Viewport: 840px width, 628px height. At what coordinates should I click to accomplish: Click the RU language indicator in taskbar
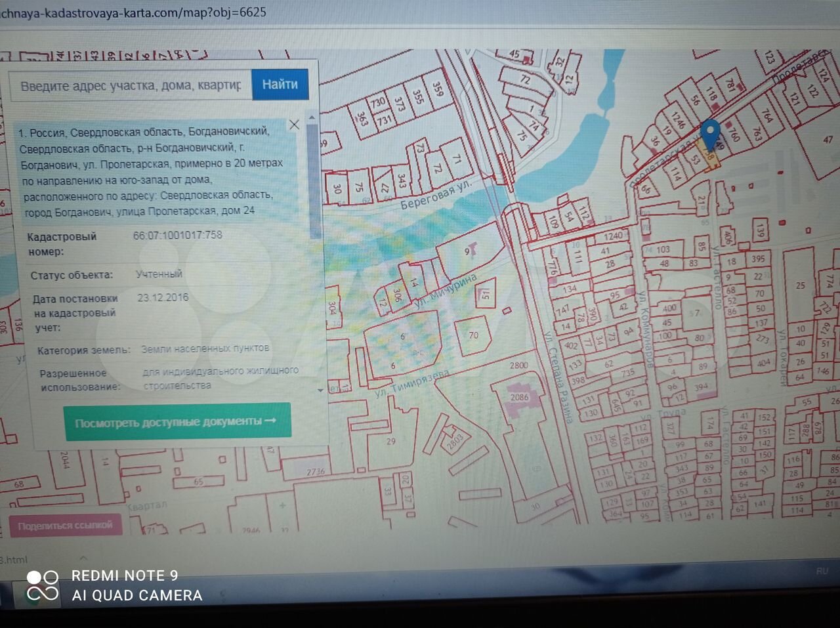click(822, 571)
